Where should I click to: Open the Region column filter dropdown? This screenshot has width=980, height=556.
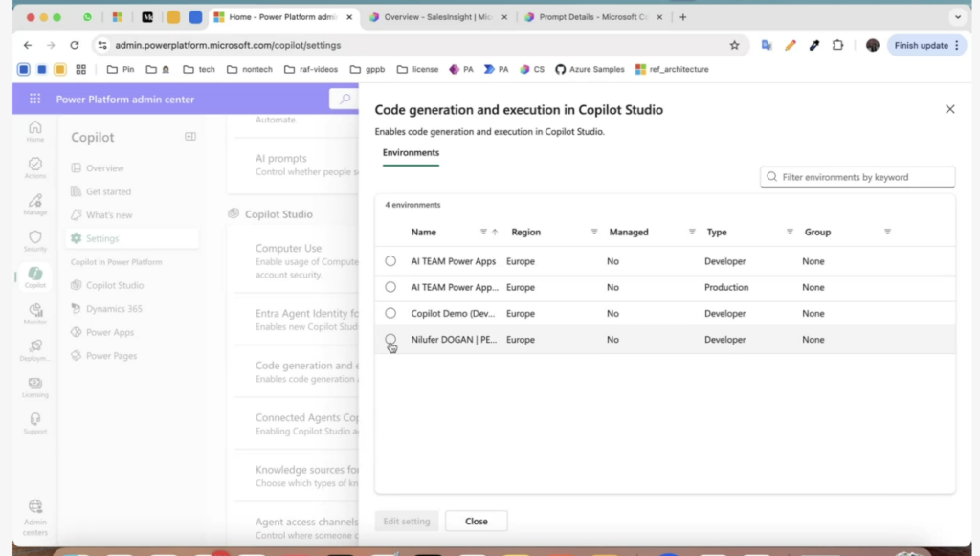594,232
